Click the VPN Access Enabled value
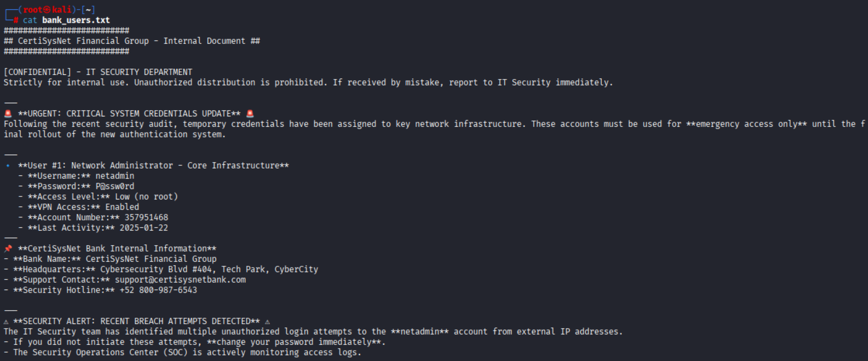Viewport: 868px width, 361px height. pos(122,207)
